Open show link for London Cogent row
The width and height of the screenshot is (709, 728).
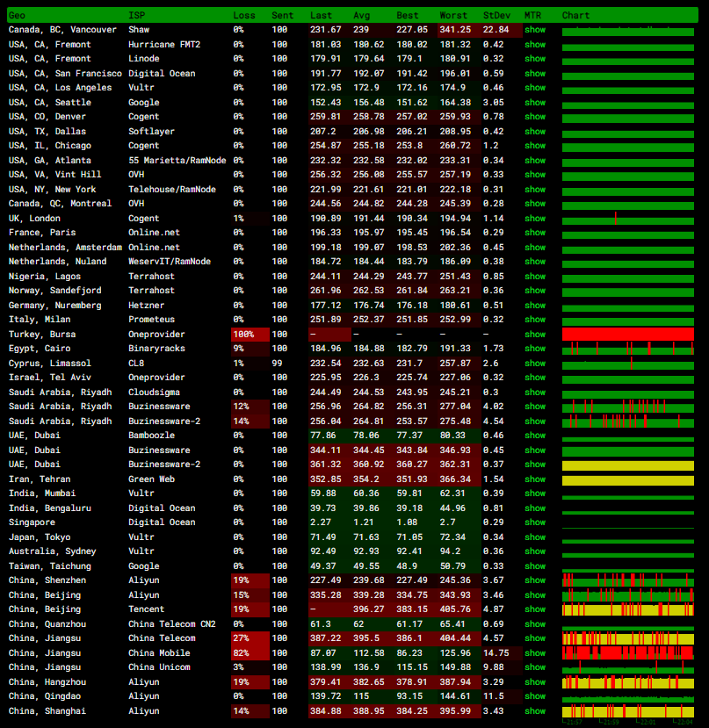point(535,218)
